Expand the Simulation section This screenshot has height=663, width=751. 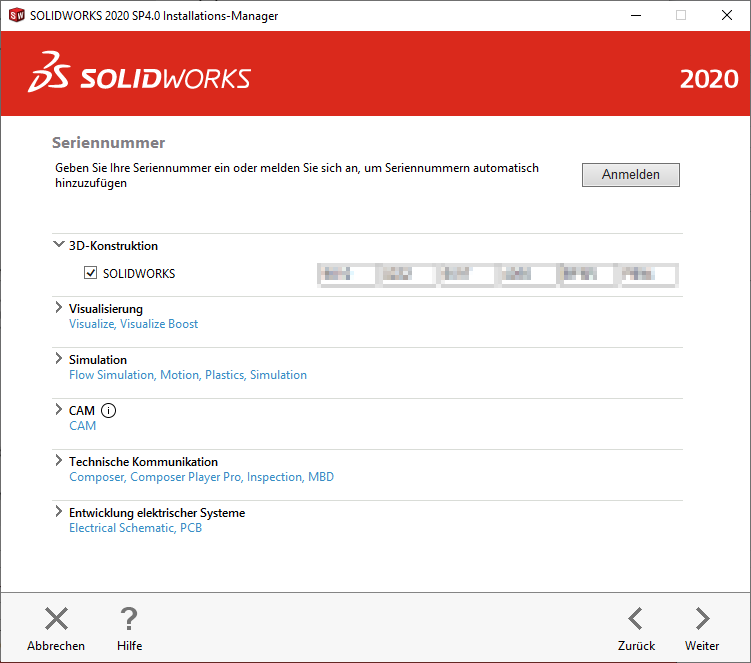[58, 359]
